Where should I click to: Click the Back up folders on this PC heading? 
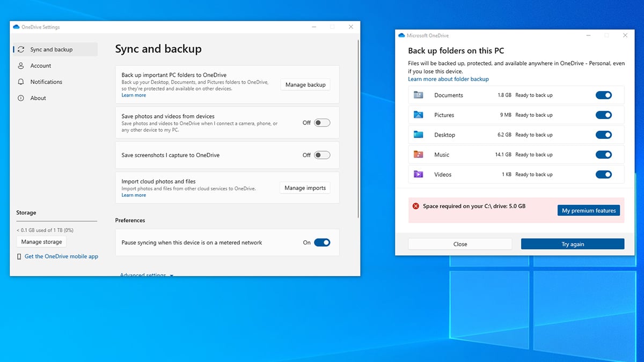(456, 51)
